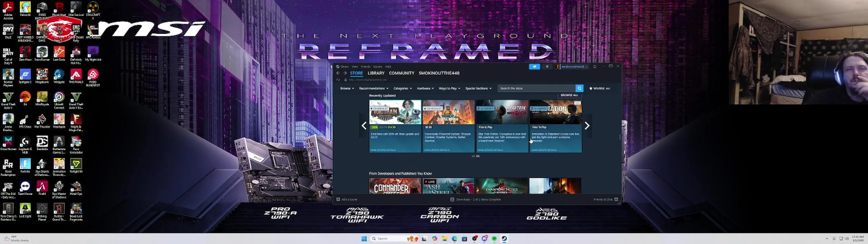Expand the Categories dropdown

(402, 88)
